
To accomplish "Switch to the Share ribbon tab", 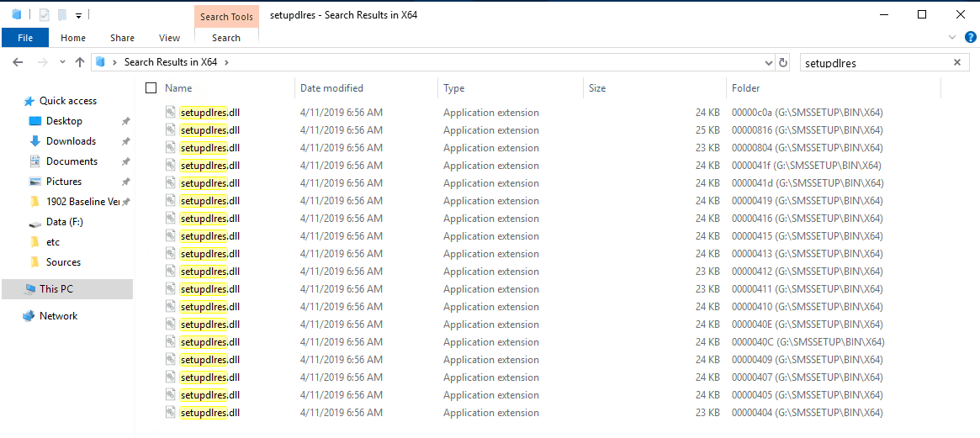I will [122, 38].
